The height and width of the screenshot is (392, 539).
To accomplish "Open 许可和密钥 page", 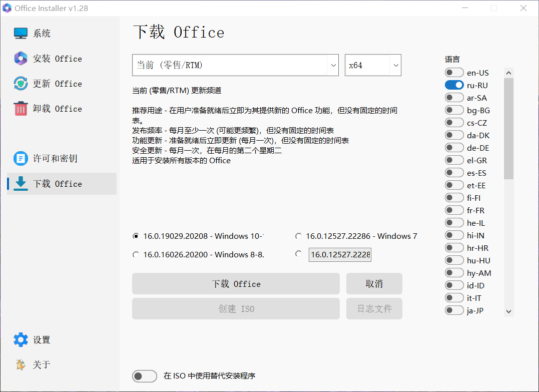I will click(x=55, y=159).
